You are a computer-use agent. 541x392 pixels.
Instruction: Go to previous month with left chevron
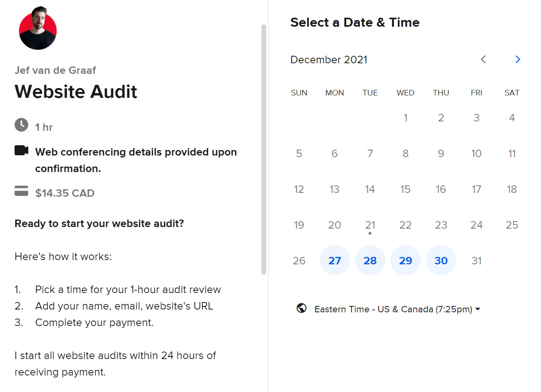(x=483, y=59)
